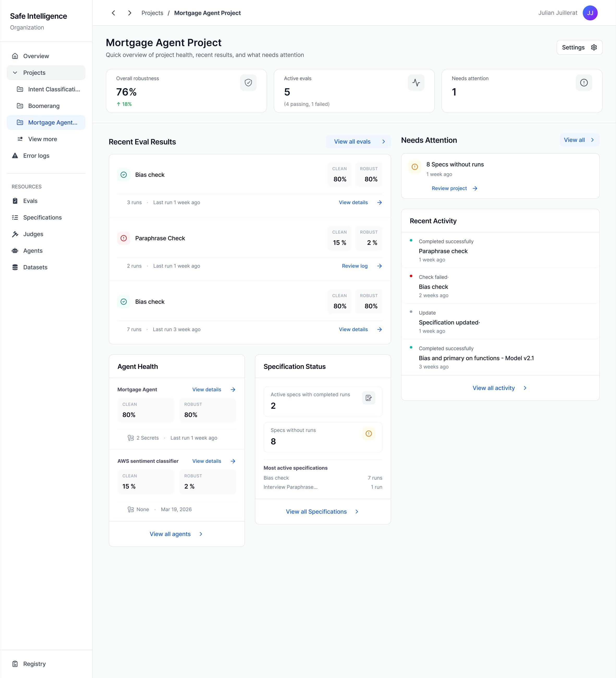This screenshot has width=616, height=678.
Task: Click the Judges gavel icon
Action: pos(15,234)
